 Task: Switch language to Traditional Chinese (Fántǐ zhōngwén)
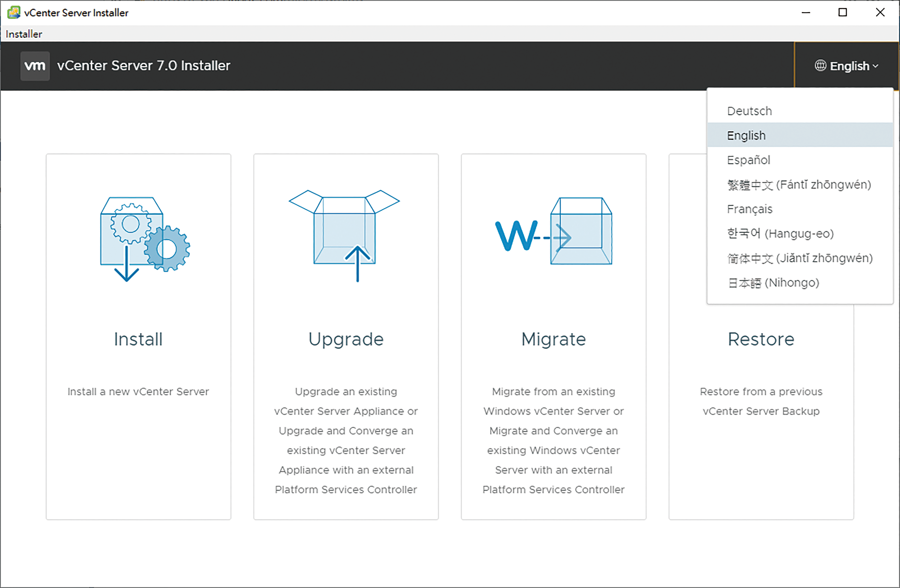(800, 185)
